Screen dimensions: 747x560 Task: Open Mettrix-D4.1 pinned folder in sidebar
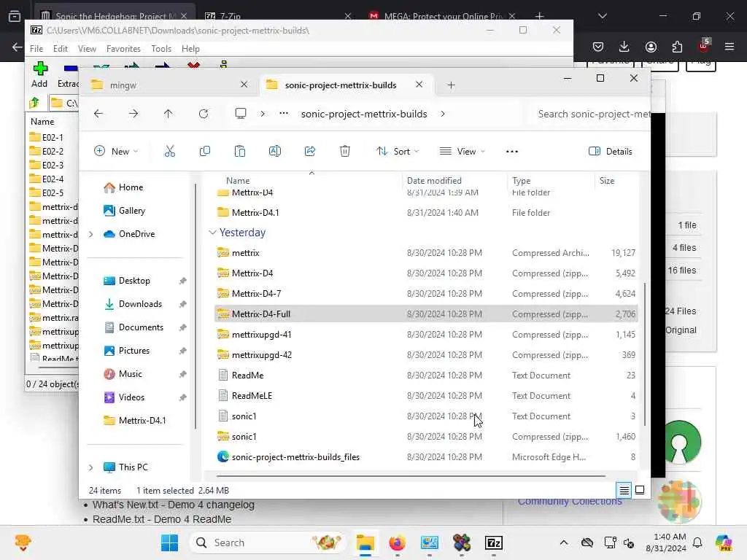(x=142, y=421)
